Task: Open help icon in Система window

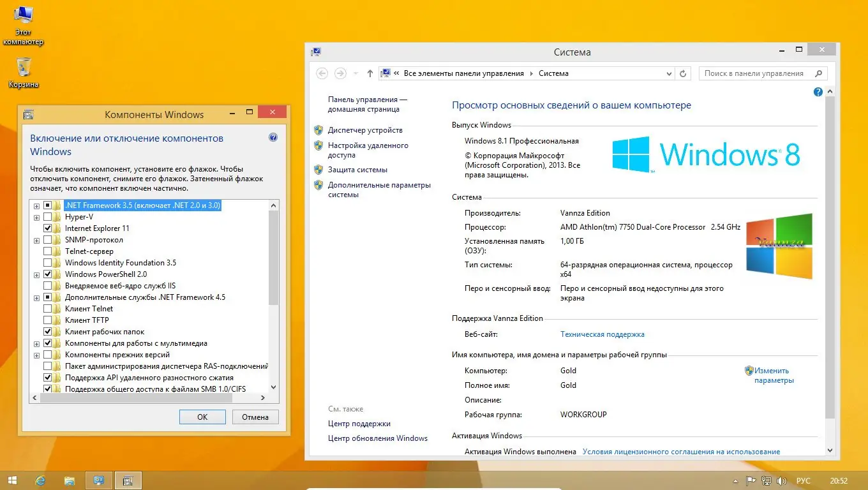Action: [x=818, y=92]
